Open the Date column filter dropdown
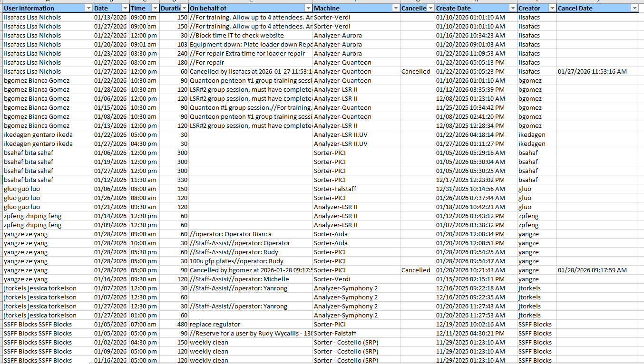This screenshot has width=644, height=364. click(x=125, y=8)
